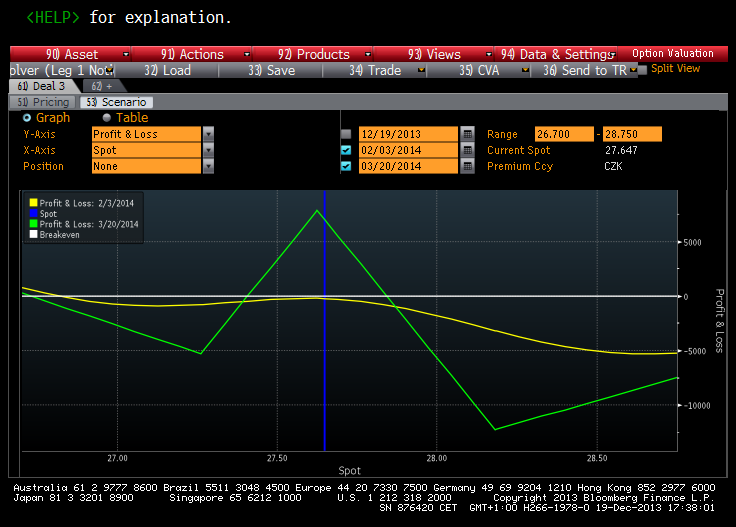The width and height of the screenshot is (736, 527).
Task: Click the blue Spot legend swatch
Action: point(33,214)
